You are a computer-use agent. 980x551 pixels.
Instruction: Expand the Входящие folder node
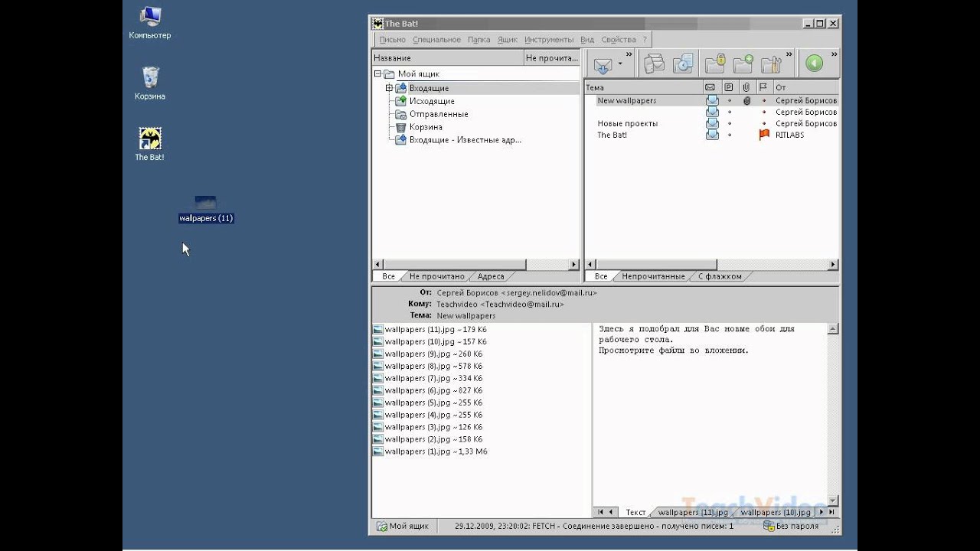point(389,88)
